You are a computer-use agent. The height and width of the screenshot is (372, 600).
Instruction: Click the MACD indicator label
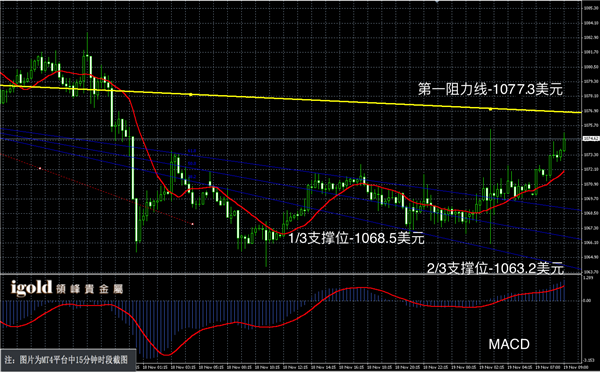tap(509, 344)
